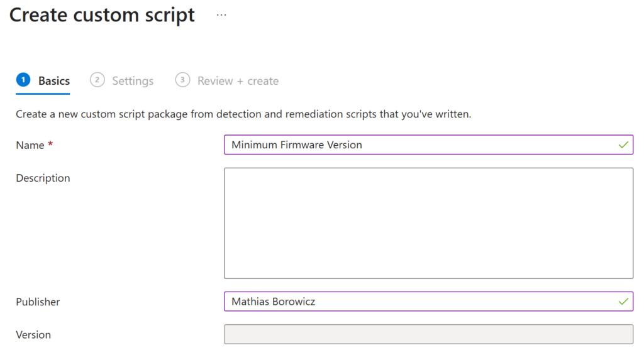This screenshot has height=355, width=644.
Task: Click the step 1 circle icon
Action: pyautogui.click(x=23, y=80)
